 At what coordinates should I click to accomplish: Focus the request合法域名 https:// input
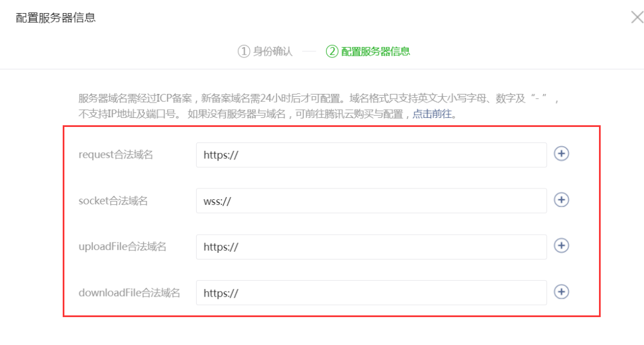pos(370,155)
